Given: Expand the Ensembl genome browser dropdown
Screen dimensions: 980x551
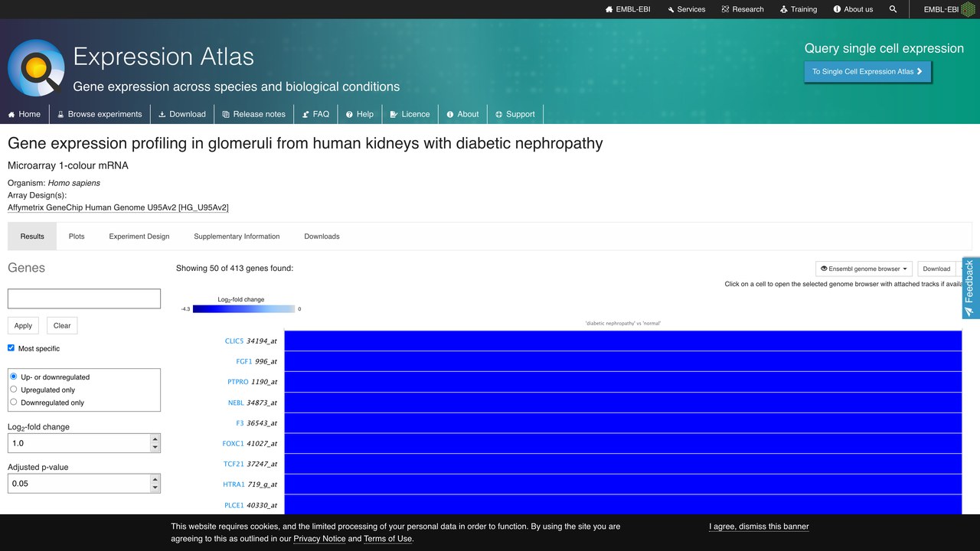Looking at the screenshot, I should click(x=864, y=269).
